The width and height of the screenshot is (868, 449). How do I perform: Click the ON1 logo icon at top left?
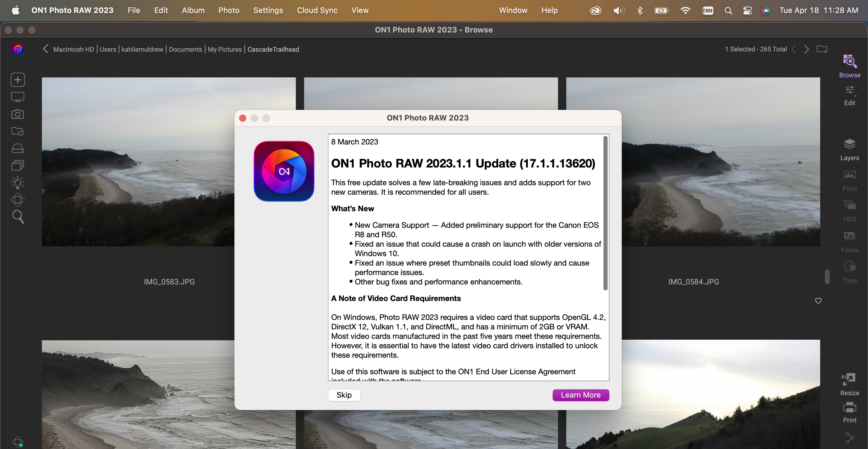coord(17,49)
